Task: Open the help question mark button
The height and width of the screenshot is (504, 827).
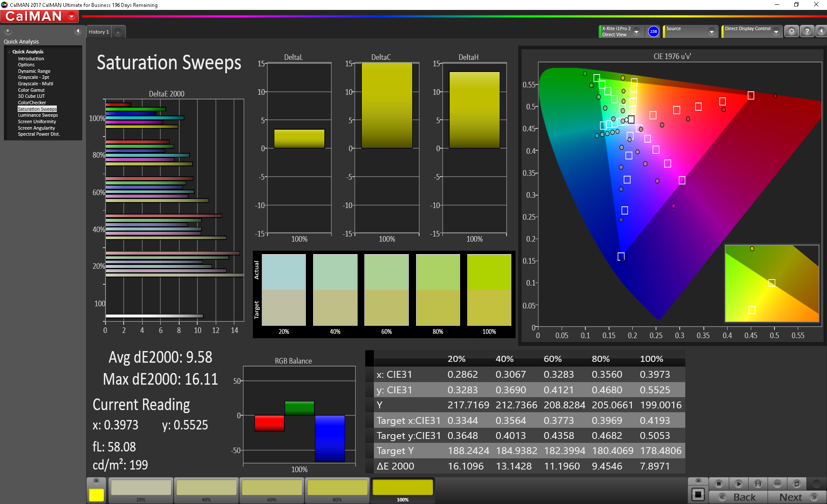Action: pos(807,31)
